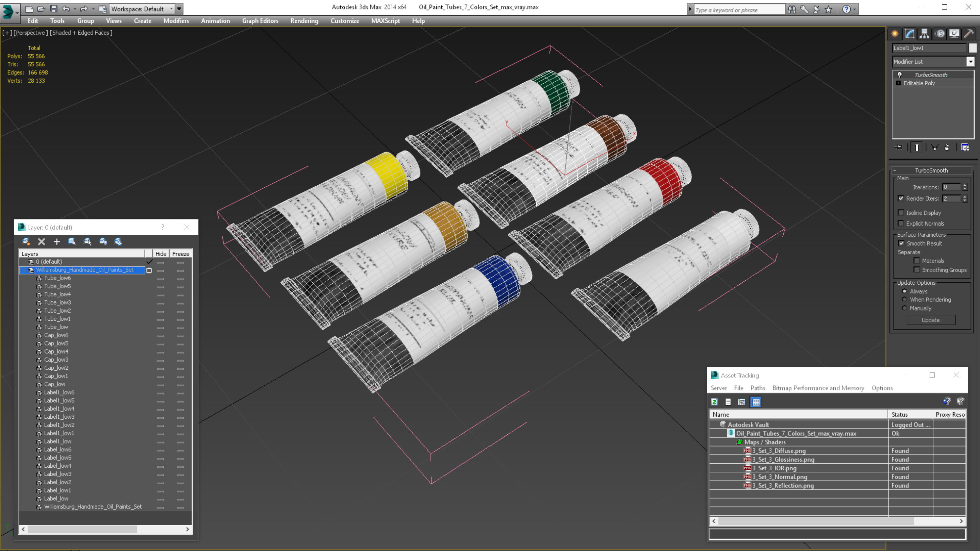Open the Motion command panel tab
The height and width of the screenshot is (551, 980).
pyautogui.click(x=940, y=34)
